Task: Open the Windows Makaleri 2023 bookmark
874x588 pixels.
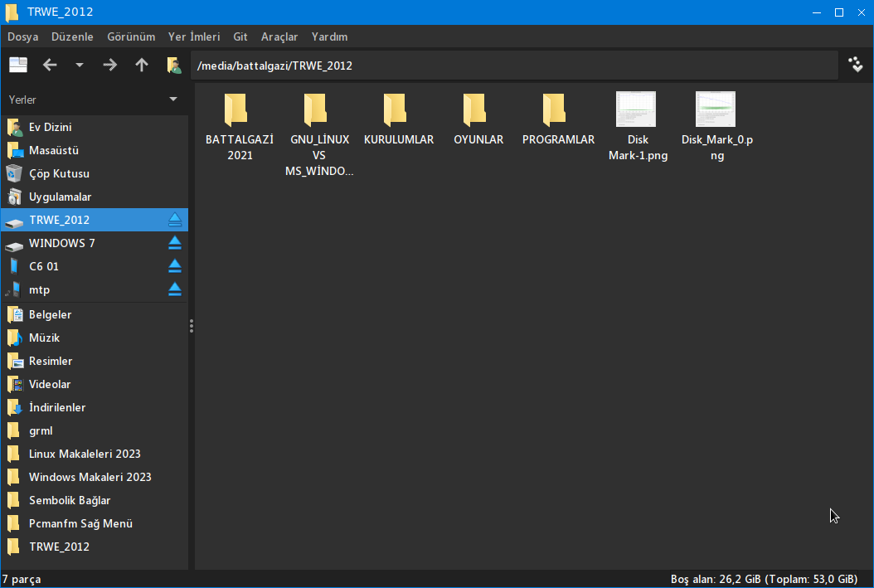Action: pos(95,477)
